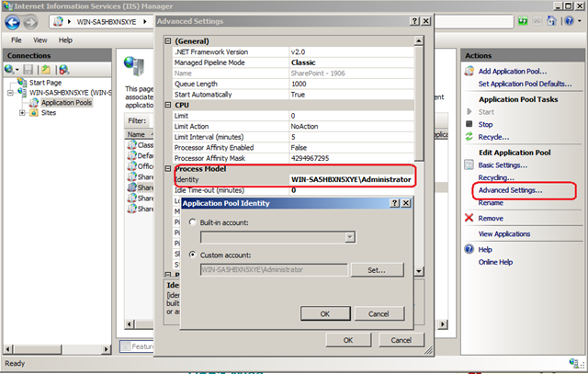This screenshot has width=588, height=374.
Task: Click Cancel in Application Pool Identity dialog
Action: pos(379,313)
